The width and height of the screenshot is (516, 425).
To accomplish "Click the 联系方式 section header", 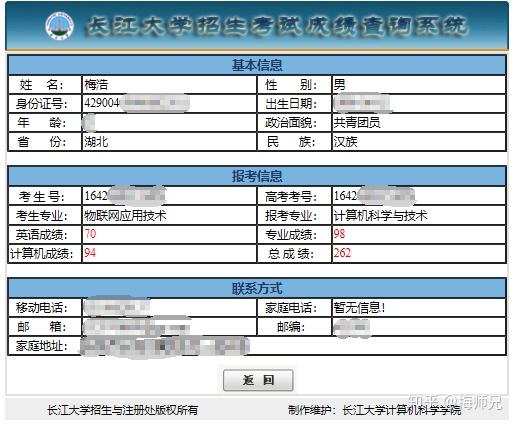I will 257,288.
